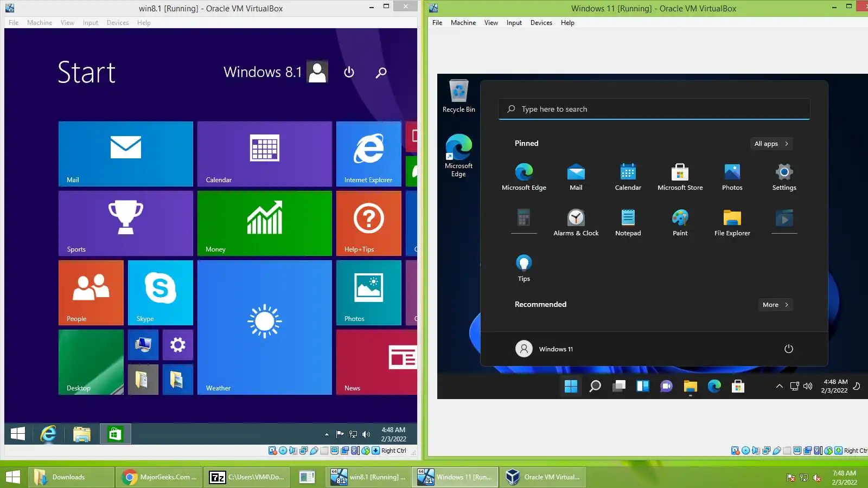Open File Explorer in Windows 11 pinned apps
The width and height of the screenshot is (868, 488).
[732, 223]
